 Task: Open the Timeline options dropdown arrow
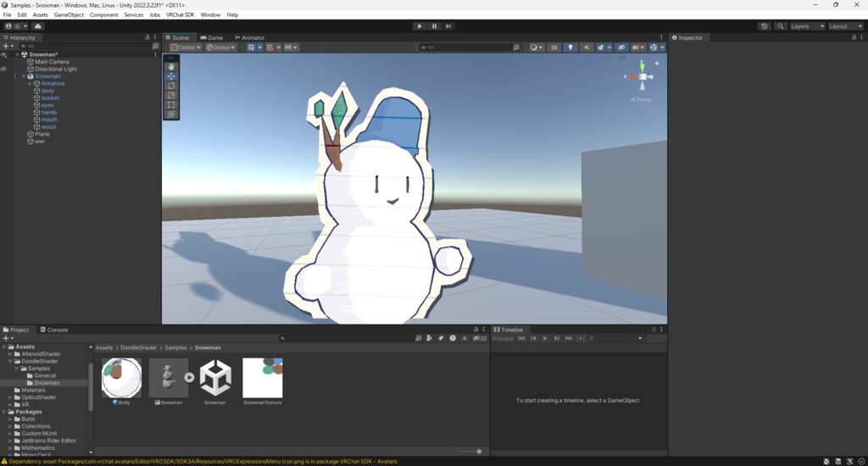[641, 338]
